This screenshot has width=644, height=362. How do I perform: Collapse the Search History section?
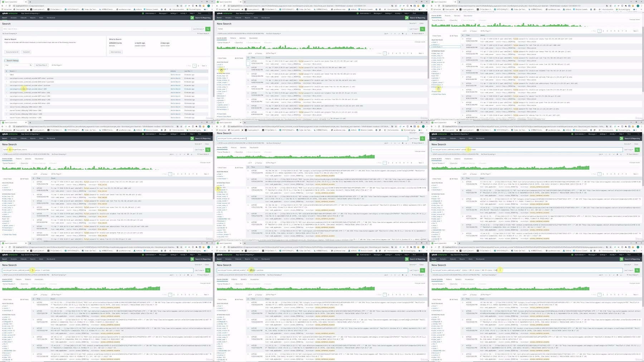(11, 61)
